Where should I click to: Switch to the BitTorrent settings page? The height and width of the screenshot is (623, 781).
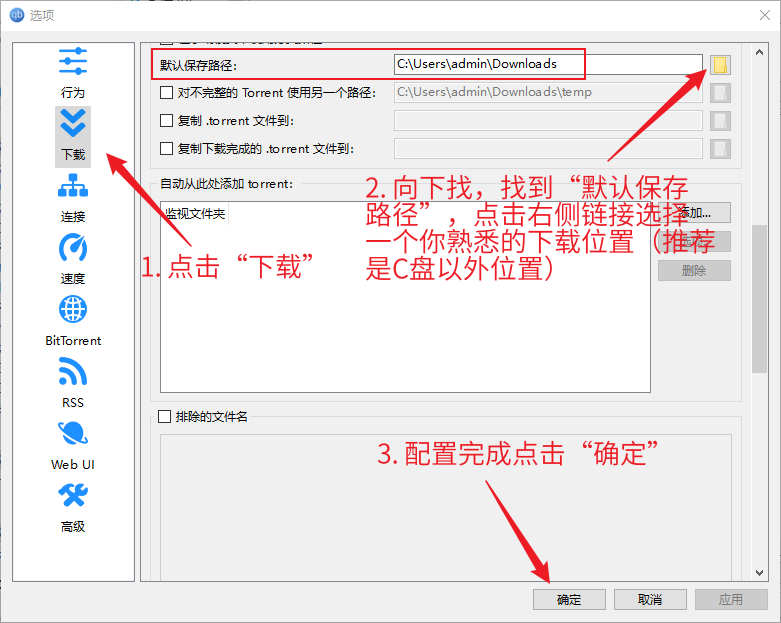click(x=73, y=321)
